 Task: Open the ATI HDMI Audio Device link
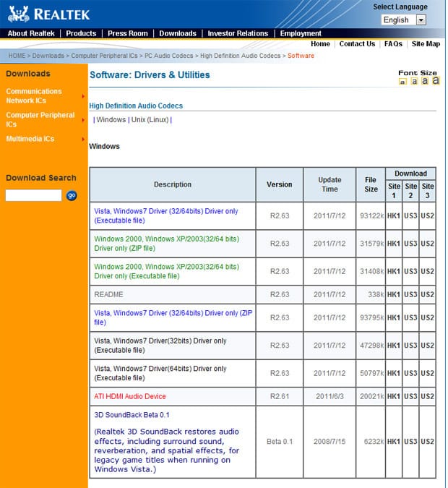click(130, 396)
